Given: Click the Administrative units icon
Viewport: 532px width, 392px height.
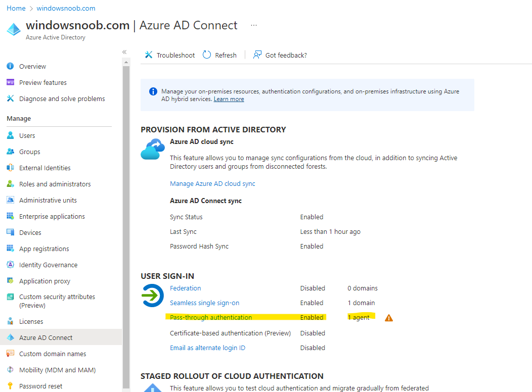Looking at the screenshot, I should (x=10, y=200).
